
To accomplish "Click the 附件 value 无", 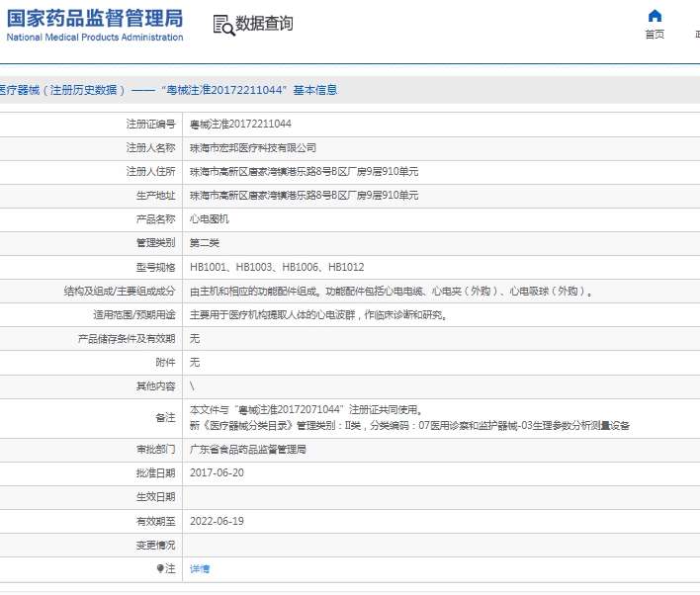I will point(195,362).
